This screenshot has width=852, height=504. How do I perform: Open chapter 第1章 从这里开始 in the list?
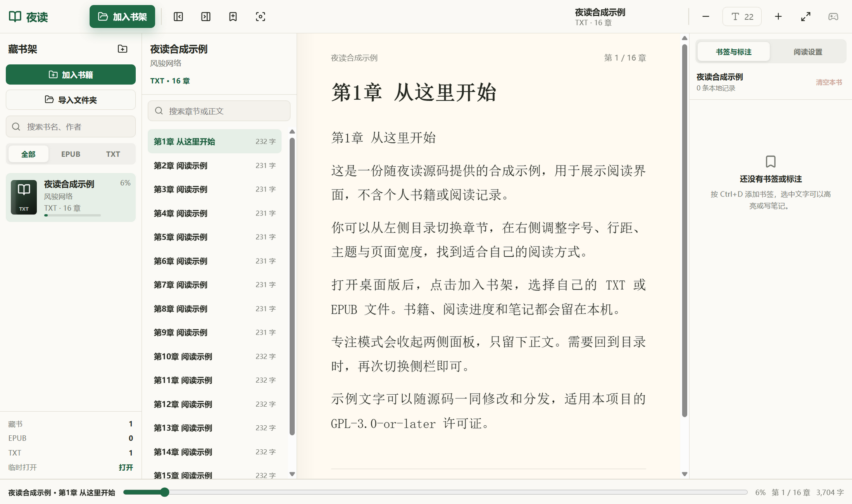[x=214, y=142]
